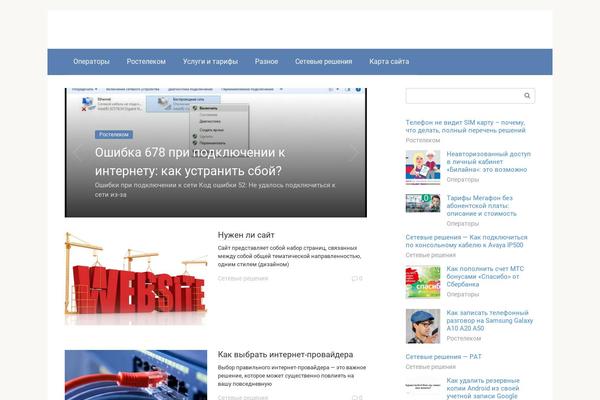Viewport: 600px width, 400px height.
Task: Open Как записать телефонный разговор на Samsung link
Action: click(490, 320)
